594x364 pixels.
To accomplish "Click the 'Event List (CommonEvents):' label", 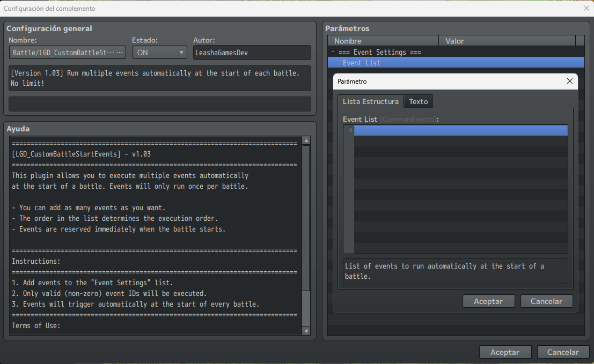I will click(391, 119).
